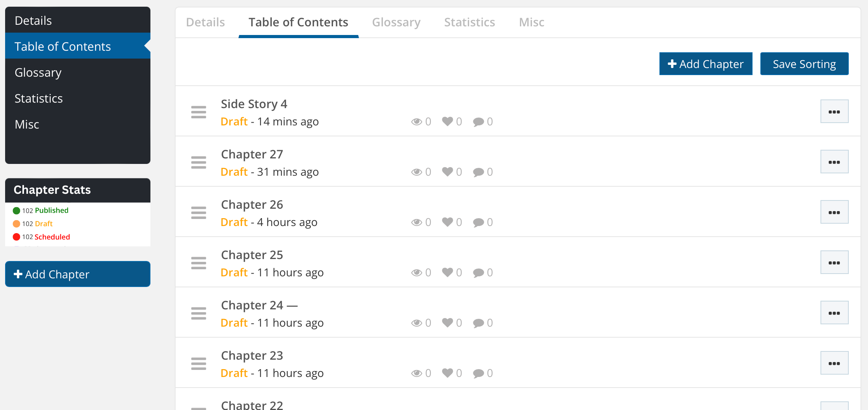
Task: Click the plus icon on the top Add Chapter button
Action: tap(672, 63)
